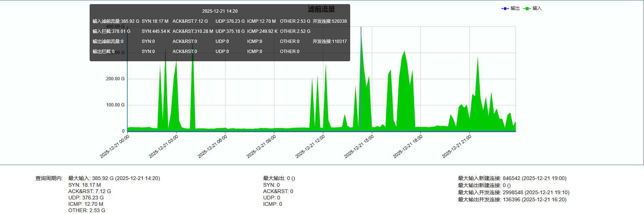Toggle the 输入 series legend label
The height and width of the screenshot is (214, 644).
(x=537, y=8)
